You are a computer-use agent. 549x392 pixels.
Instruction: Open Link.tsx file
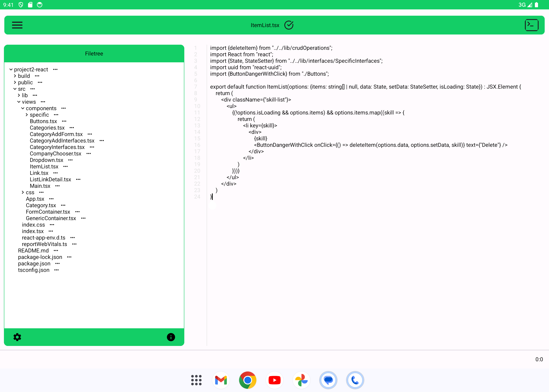tap(39, 173)
